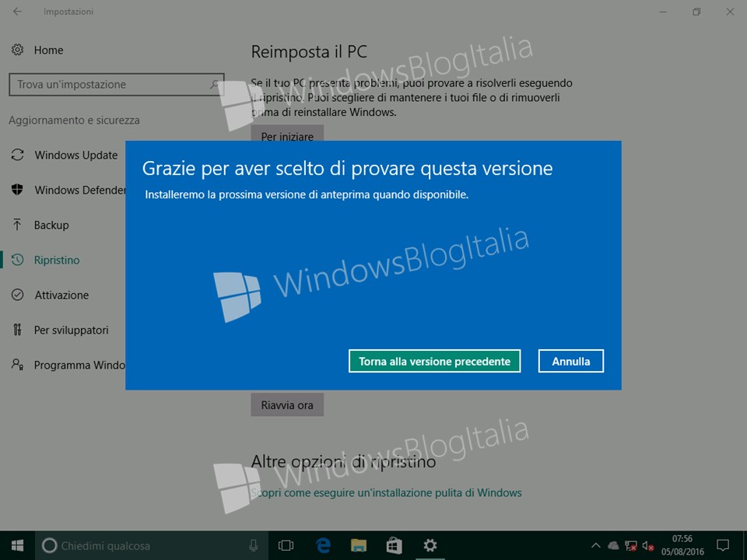Click the back arrow in Impostazioni
The image size is (747, 560).
click(x=18, y=12)
